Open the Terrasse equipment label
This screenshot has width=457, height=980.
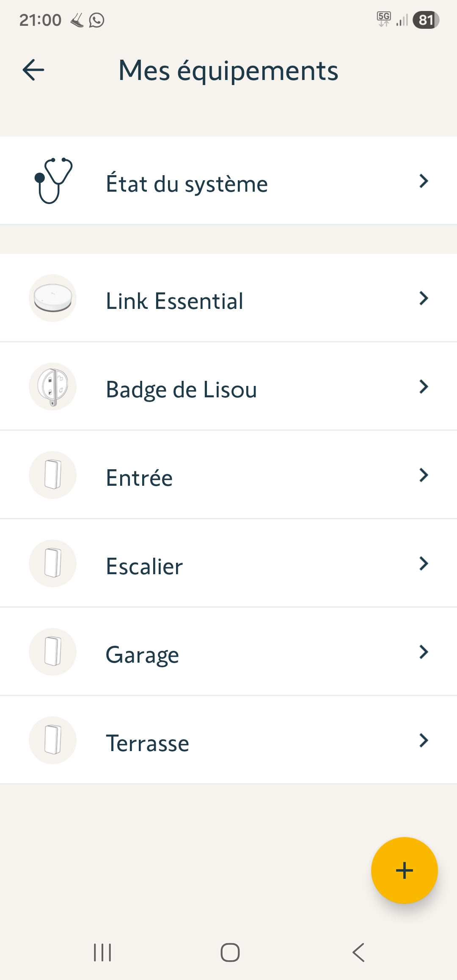coord(147,743)
